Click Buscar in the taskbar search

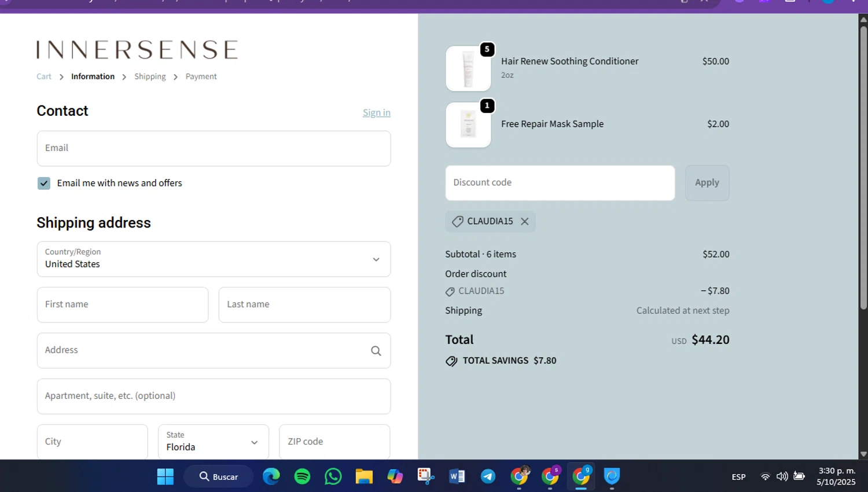click(x=219, y=476)
